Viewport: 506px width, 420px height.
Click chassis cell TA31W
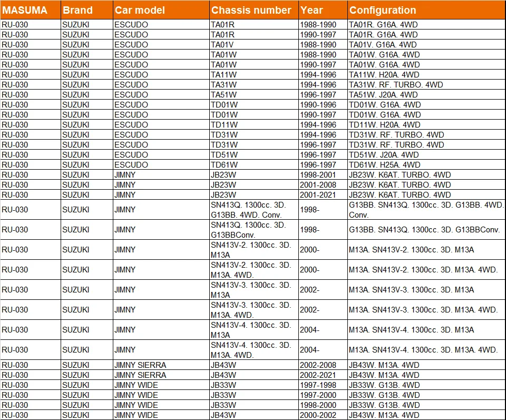pos(254,84)
